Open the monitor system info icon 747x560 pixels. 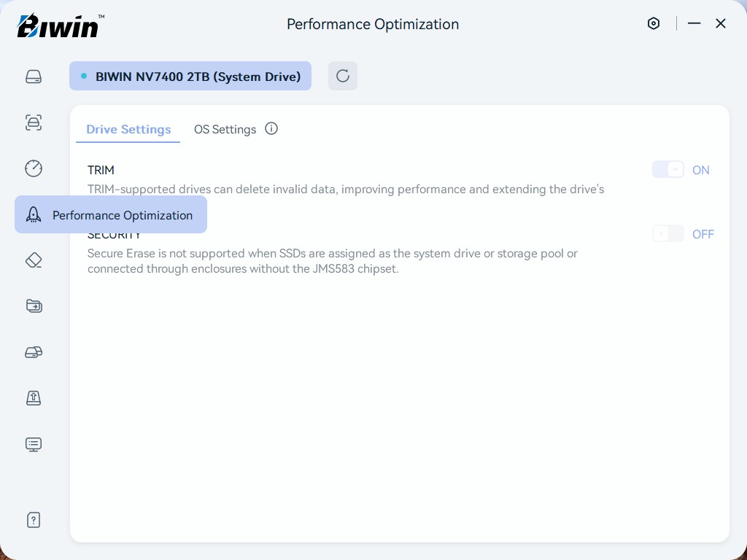click(34, 444)
